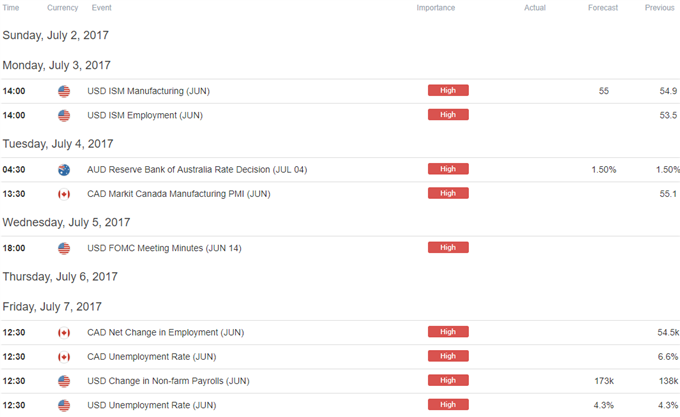The image size is (680, 417).
Task: Click the US flag beside FOMC Meeting Minutes
Action: coord(64,248)
